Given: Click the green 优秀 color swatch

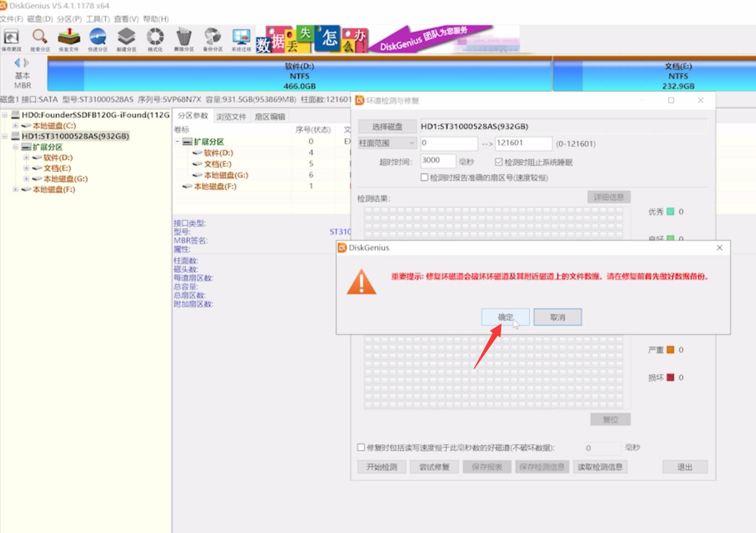Looking at the screenshot, I should (x=670, y=212).
